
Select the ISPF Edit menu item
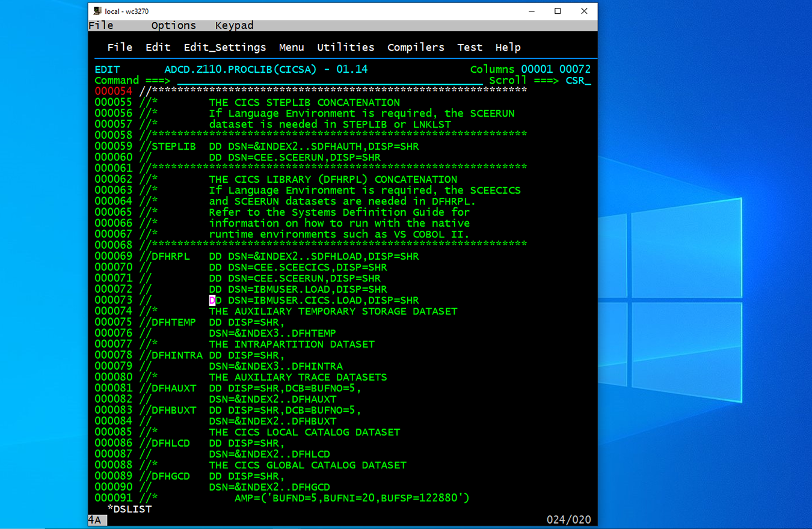158,47
